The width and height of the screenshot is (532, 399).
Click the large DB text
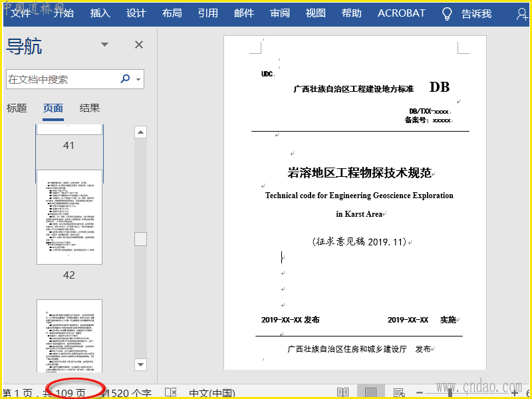[440, 87]
